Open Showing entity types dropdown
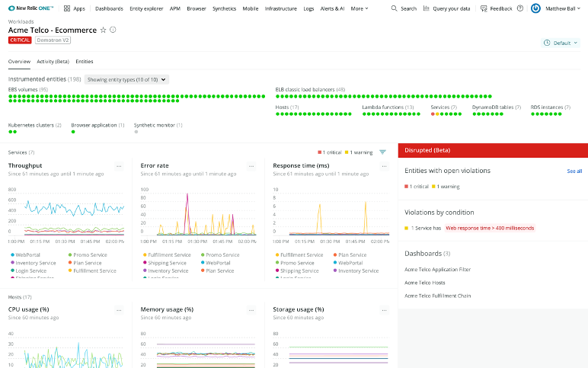The height and width of the screenshot is (368, 588). (126, 79)
